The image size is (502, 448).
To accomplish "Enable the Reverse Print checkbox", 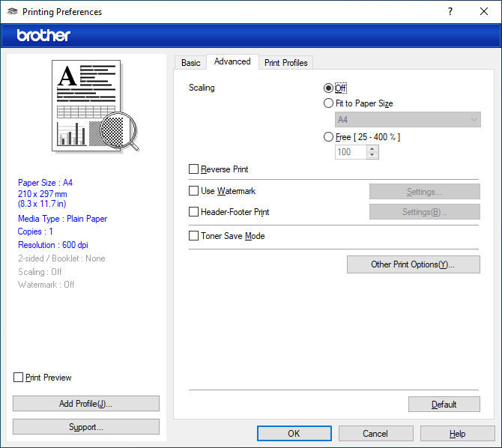I will [194, 169].
